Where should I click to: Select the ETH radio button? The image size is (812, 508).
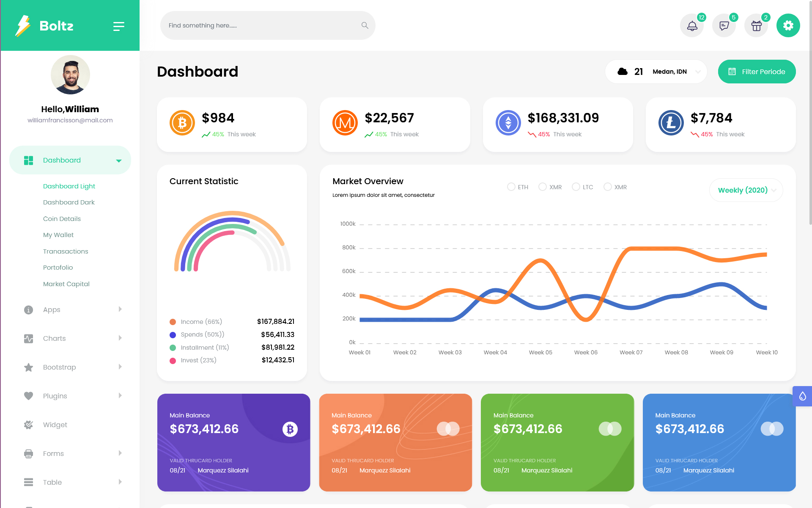tap(511, 187)
